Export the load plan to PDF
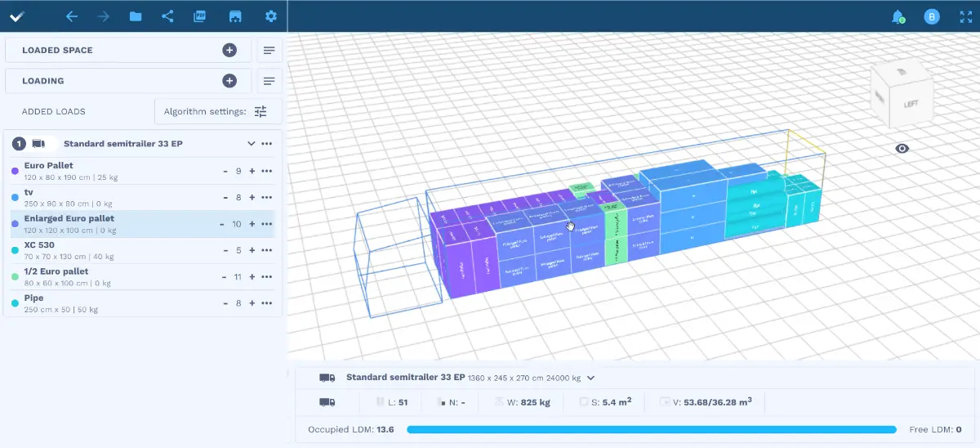980x448 pixels. (200, 16)
